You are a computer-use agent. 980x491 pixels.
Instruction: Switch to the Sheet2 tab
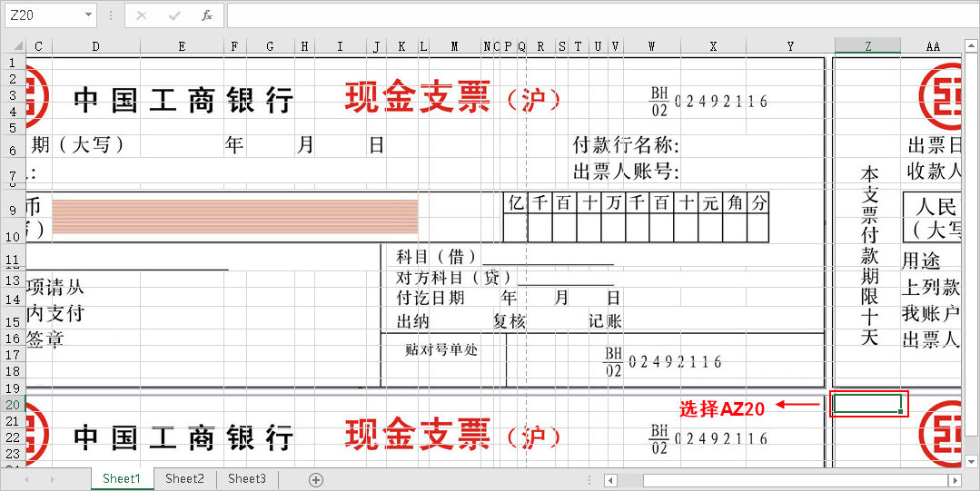tap(185, 479)
